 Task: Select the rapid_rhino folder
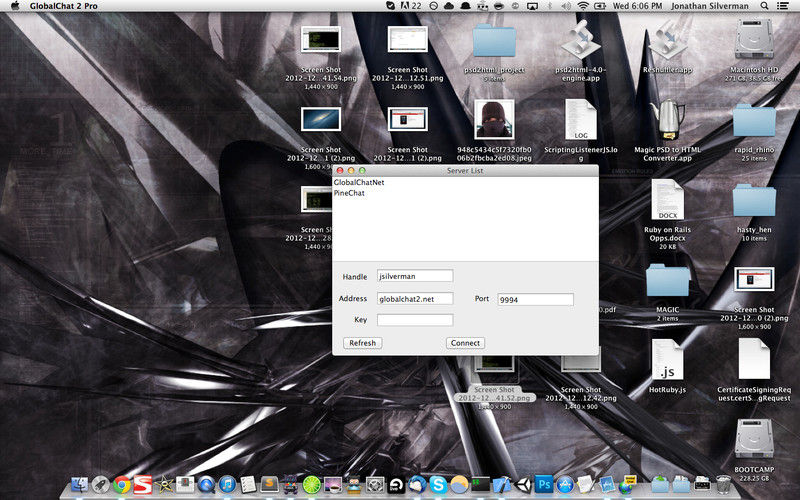(x=754, y=120)
